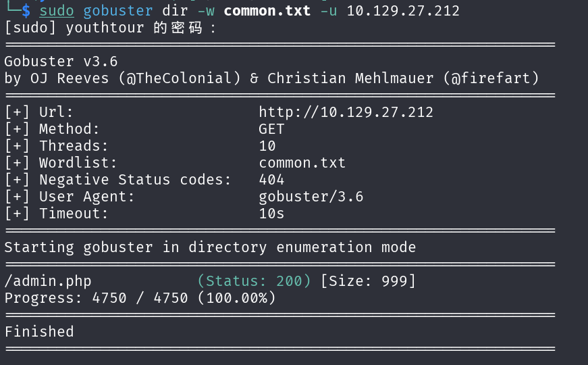
Task: Click the Negative Status codes value 404
Action: pyautogui.click(x=271, y=180)
